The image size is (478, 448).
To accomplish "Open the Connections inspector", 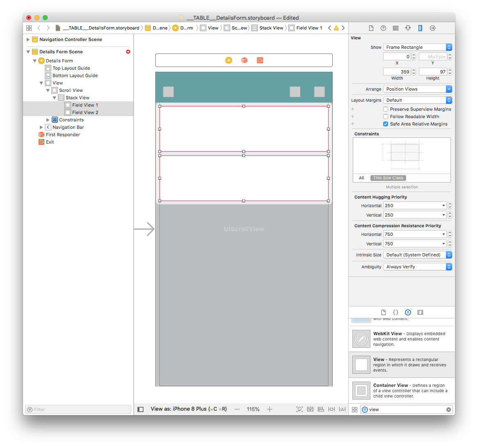I will click(432, 28).
